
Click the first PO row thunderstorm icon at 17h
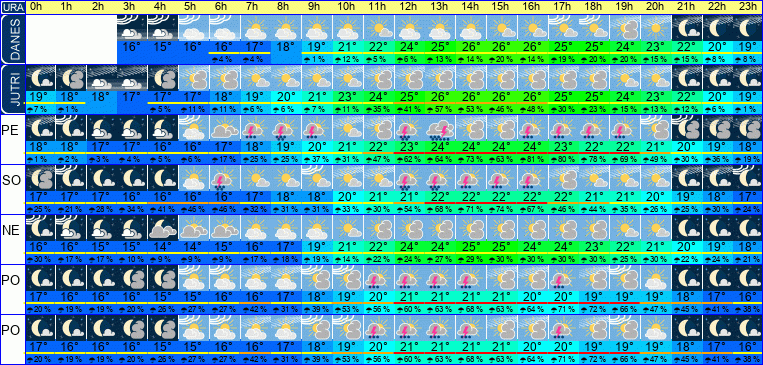(x=563, y=277)
